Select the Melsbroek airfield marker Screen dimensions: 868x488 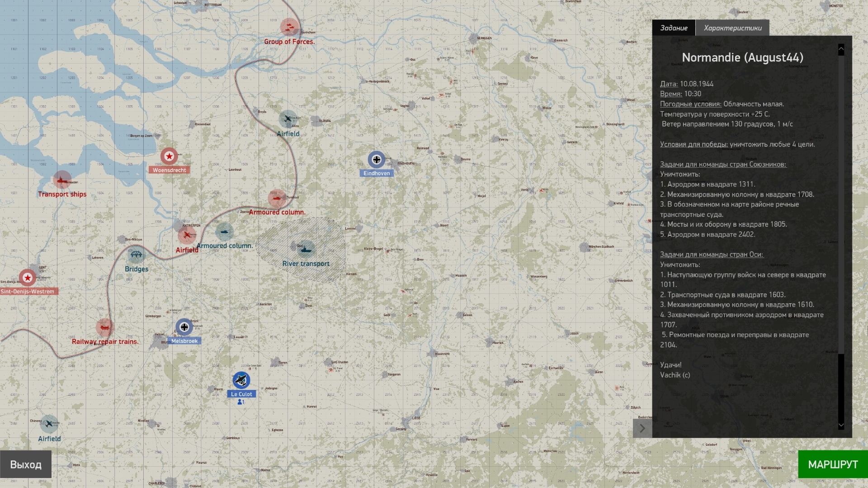click(184, 327)
